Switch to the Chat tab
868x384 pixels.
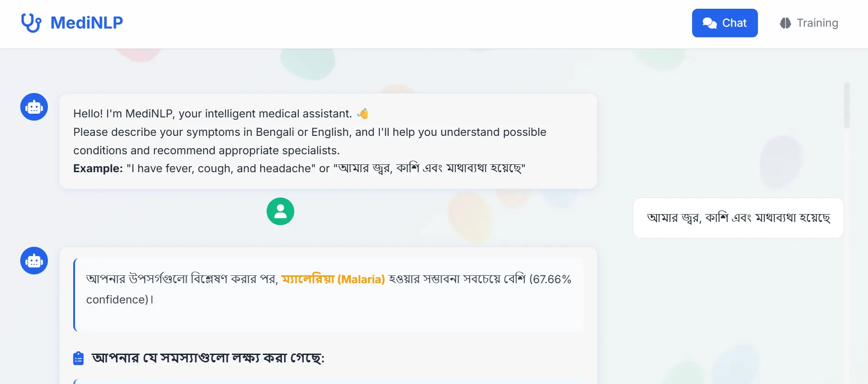click(724, 23)
